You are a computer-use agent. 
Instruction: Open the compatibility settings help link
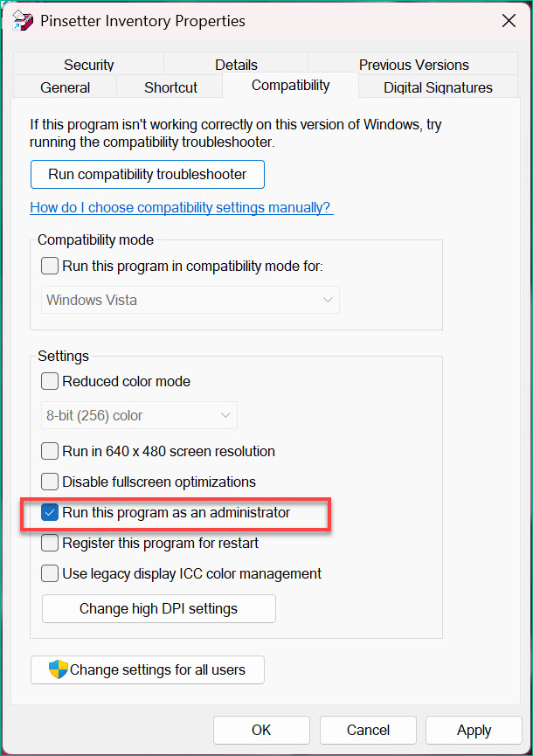(x=181, y=208)
